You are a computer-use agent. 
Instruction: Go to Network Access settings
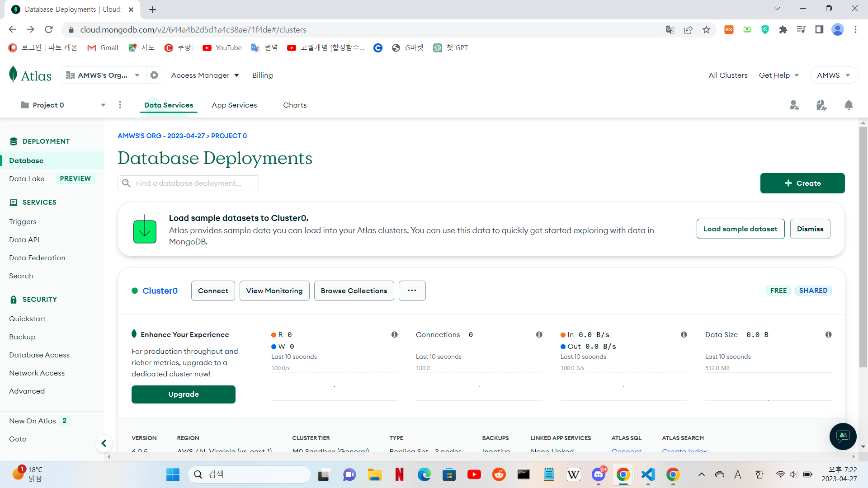coord(37,373)
